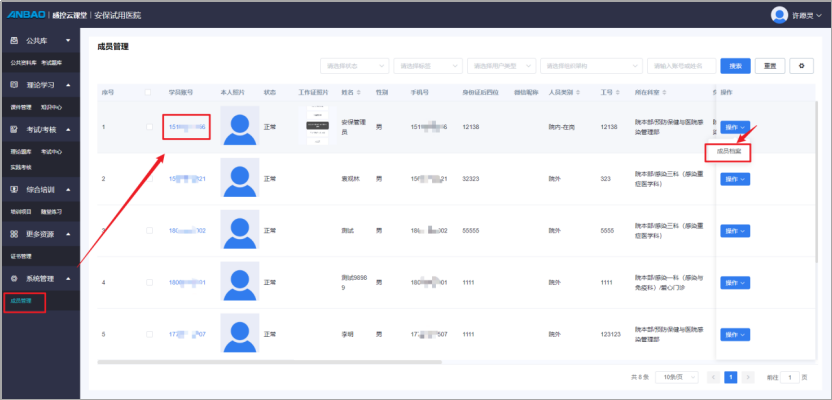Click the 前往 page number input

790,377
